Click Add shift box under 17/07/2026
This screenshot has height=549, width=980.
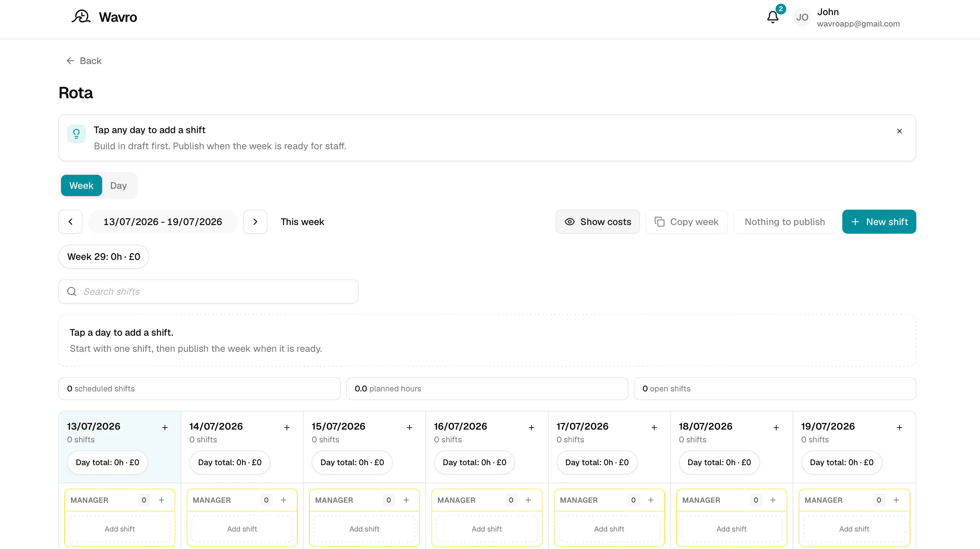[x=609, y=529]
